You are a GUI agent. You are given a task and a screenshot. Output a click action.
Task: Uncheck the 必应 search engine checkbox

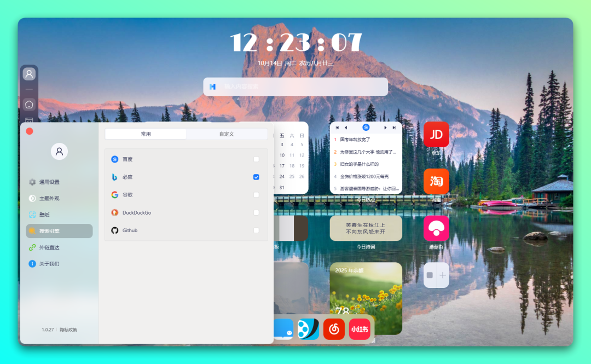click(256, 177)
